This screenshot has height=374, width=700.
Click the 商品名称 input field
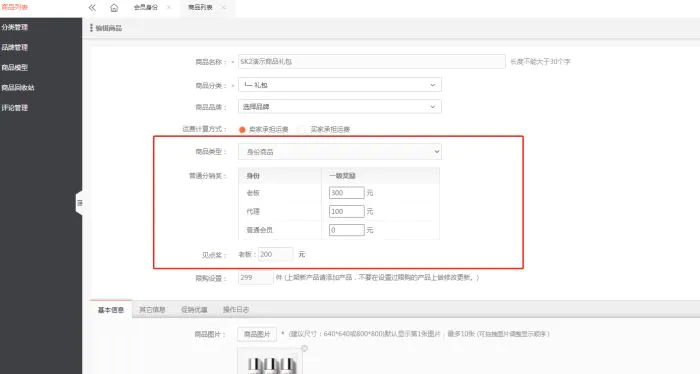click(x=371, y=62)
